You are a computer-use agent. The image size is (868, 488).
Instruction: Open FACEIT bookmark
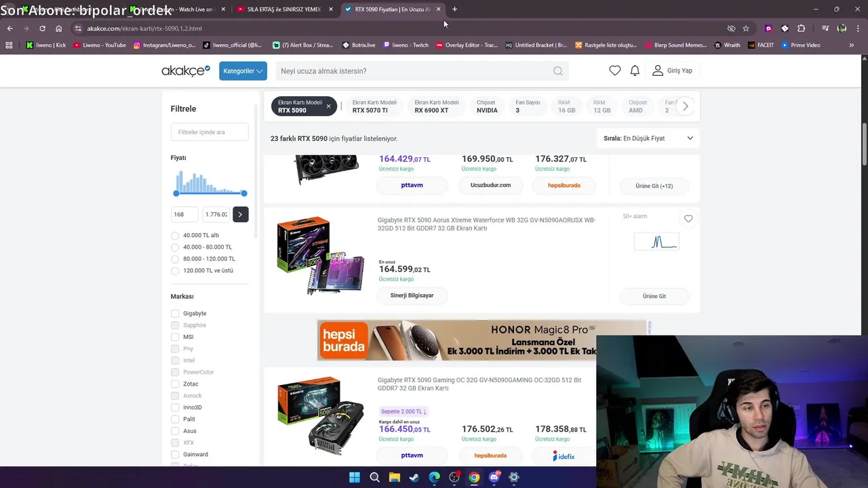[x=761, y=45]
